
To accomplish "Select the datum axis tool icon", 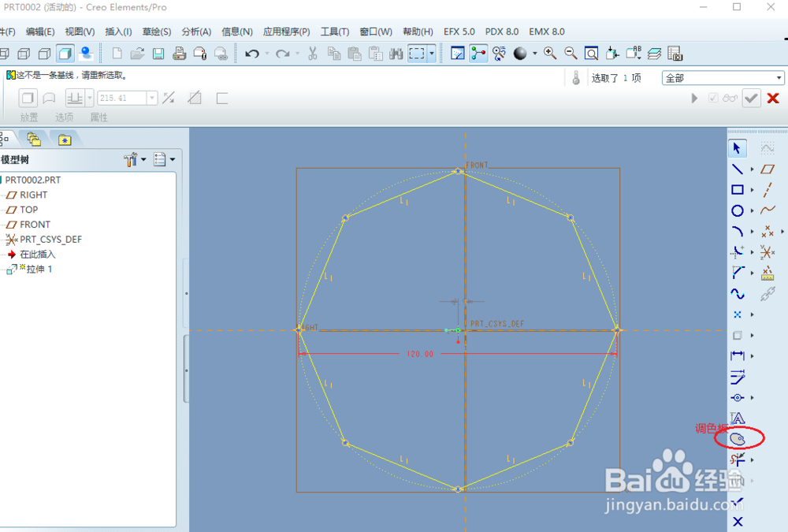I will point(768,190).
